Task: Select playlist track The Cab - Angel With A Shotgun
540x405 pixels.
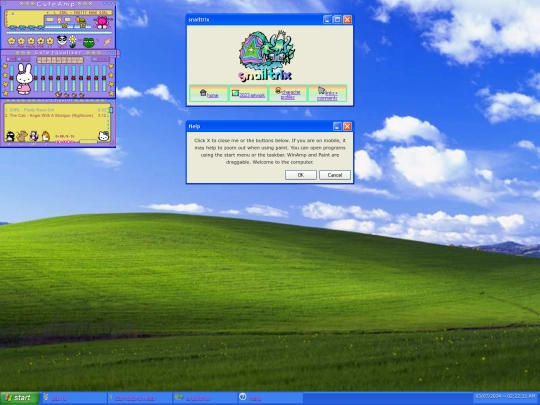Action: [x=55, y=115]
